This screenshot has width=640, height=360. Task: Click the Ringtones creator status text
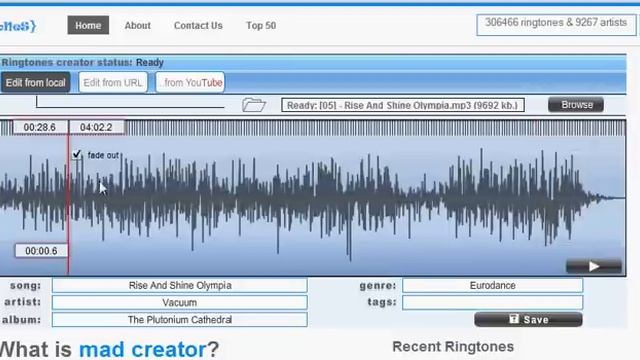(82, 62)
